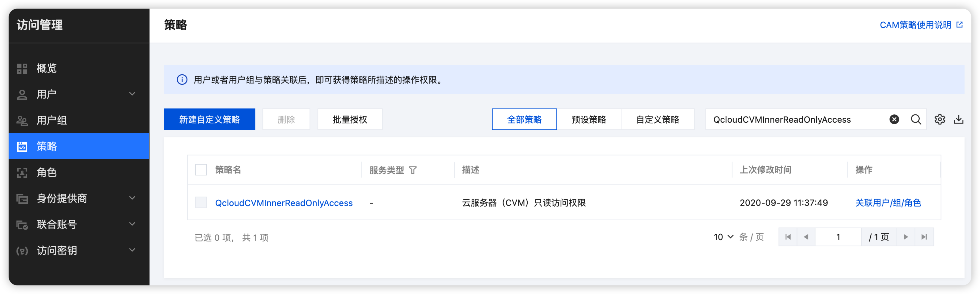Click the 联合账号 icon in sidebar
The width and height of the screenshot is (980, 294).
(x=22, y=225)
